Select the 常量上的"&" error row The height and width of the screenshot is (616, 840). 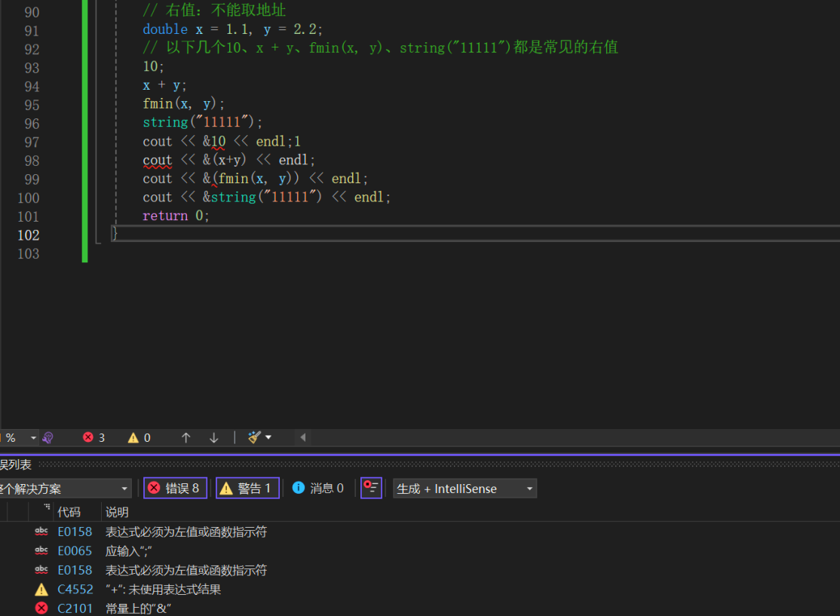(x=420, y=608)
